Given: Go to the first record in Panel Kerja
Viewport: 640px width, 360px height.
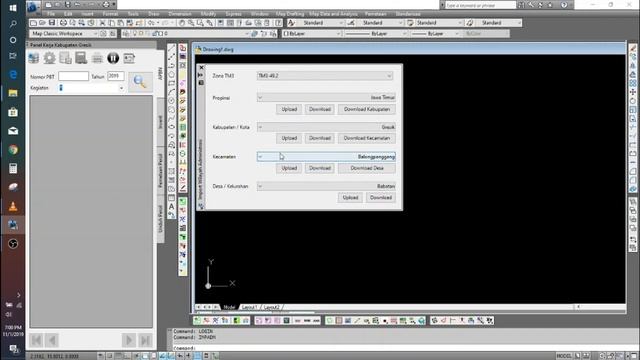Looking at the screenshot, I should pyautogui.click(x=36, y=340).
